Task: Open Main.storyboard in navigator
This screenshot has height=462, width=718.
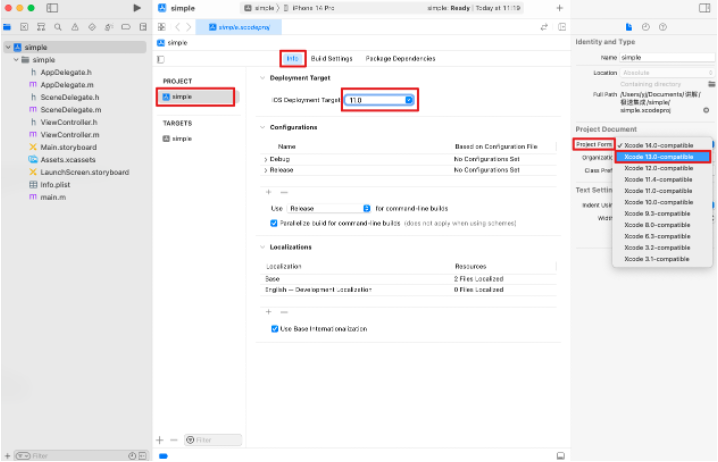Action: (63, 147)
